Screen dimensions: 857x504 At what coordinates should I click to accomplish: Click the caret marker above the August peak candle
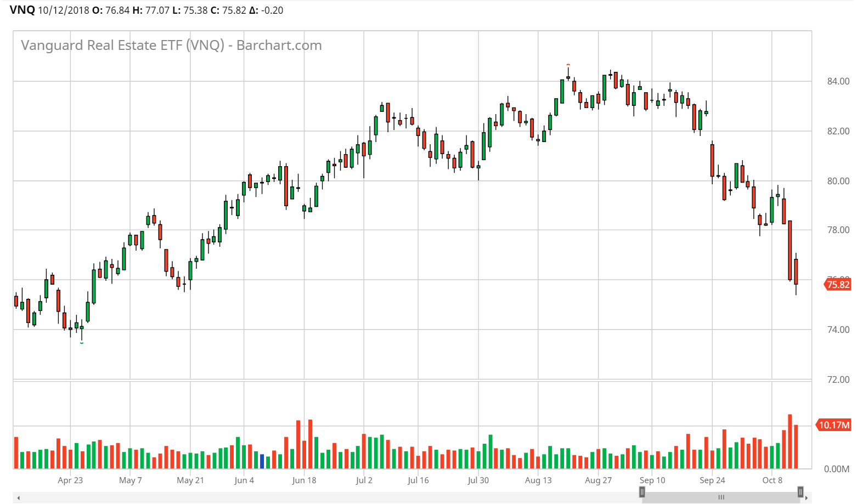click(568, 65)
